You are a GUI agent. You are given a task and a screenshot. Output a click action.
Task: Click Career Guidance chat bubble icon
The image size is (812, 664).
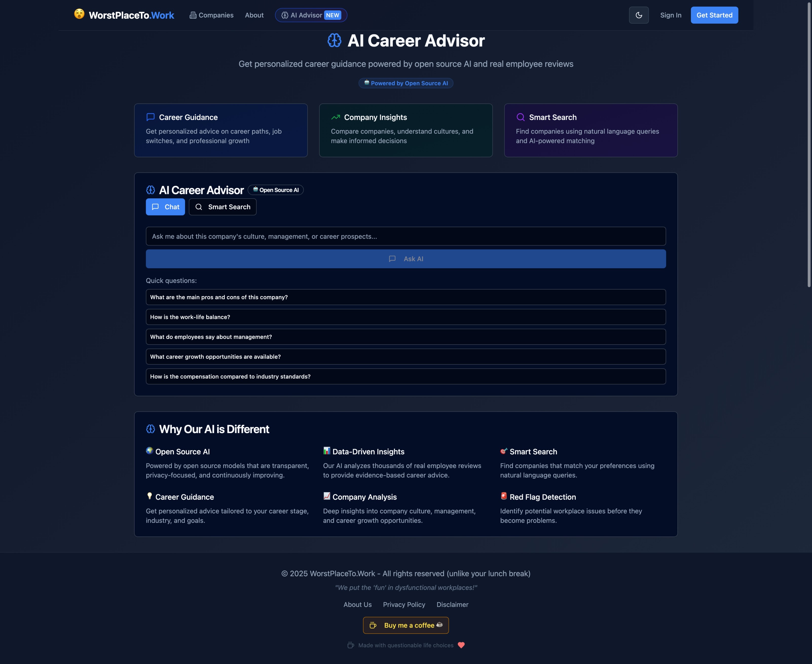(151, 117)
